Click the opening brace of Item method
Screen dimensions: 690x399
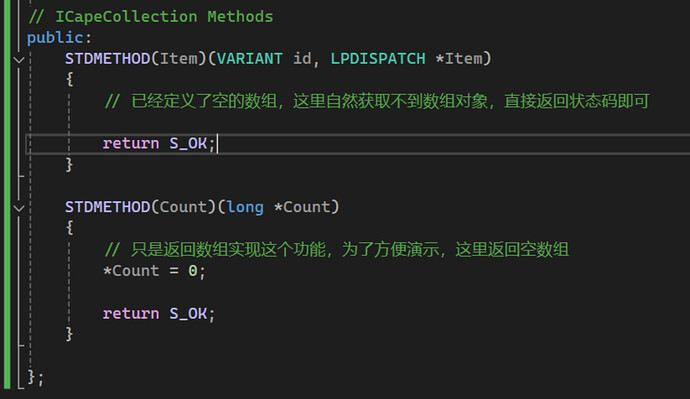pos(69,80)
